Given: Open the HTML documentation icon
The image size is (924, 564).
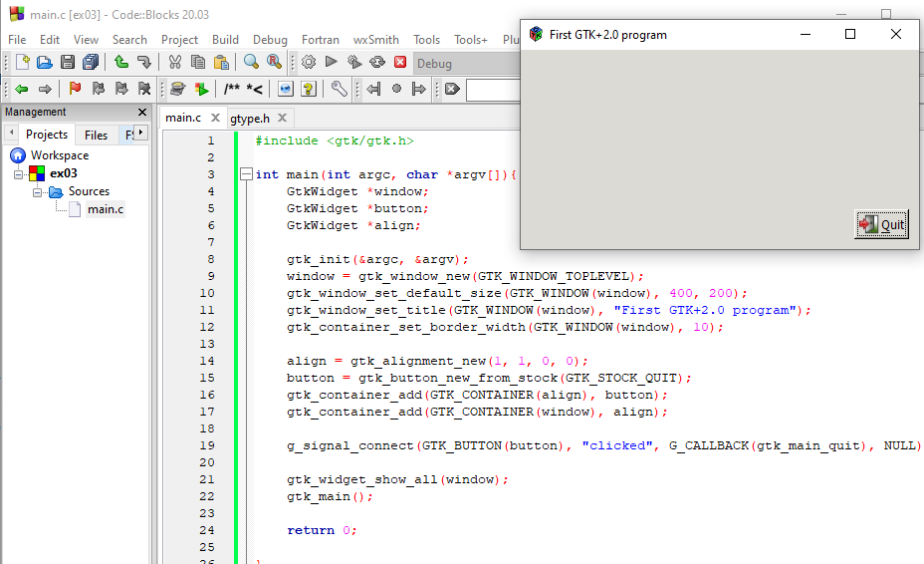Looking at the screenshot, I should coord(285,89).
